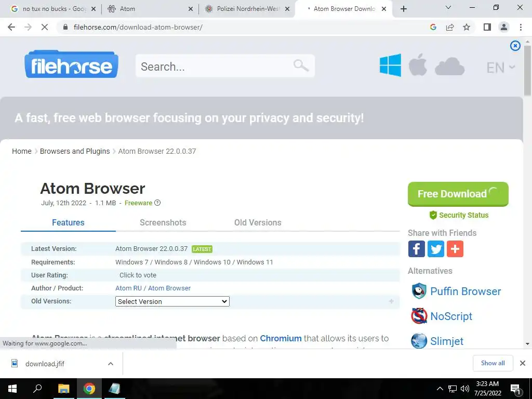The image size is (532, 399).
Task: Open Chrome three-dot menu
Action: coord(521,27)
